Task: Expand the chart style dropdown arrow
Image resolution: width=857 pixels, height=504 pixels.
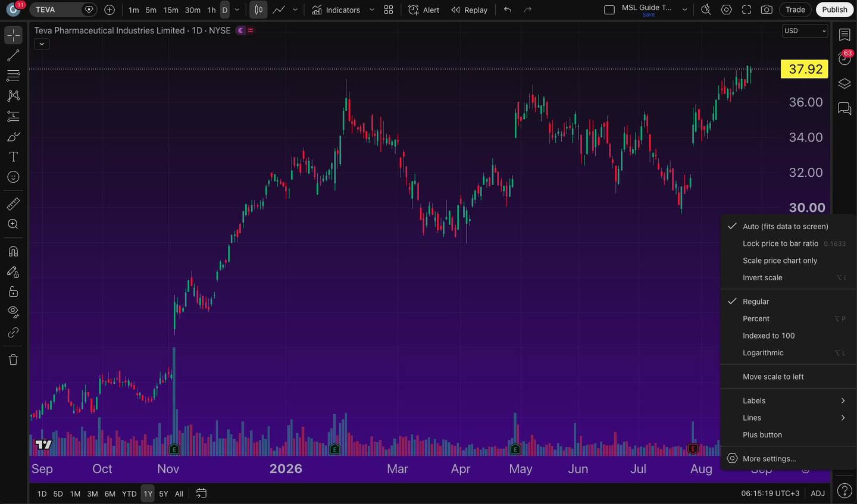Action: coord(295,10)
